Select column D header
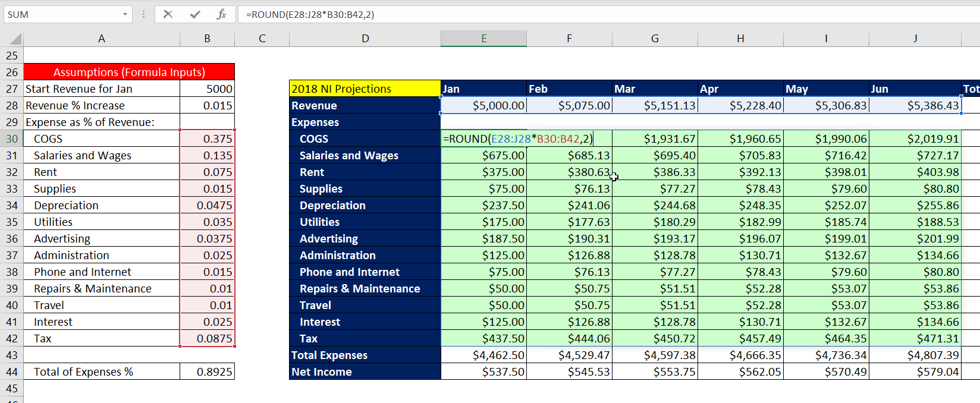The width and height of the screenshot is (980, 403). 365,39
